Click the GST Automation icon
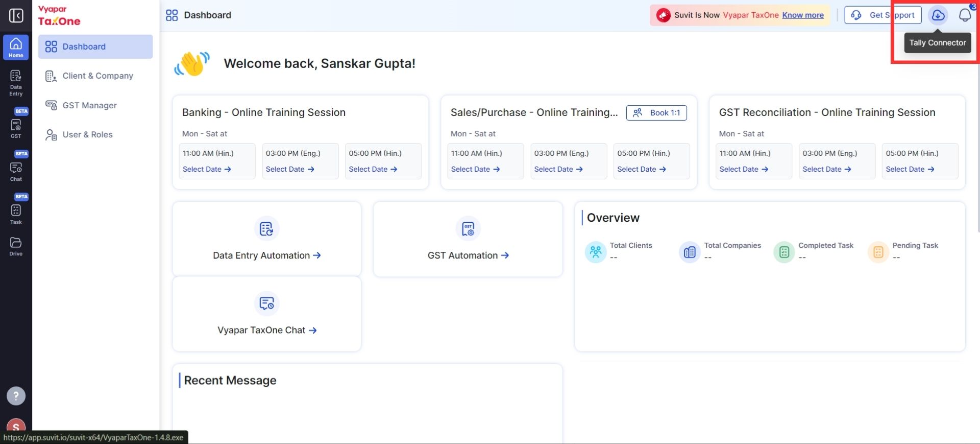This screenshot has height=444, width=980. (x=468, y=228)
